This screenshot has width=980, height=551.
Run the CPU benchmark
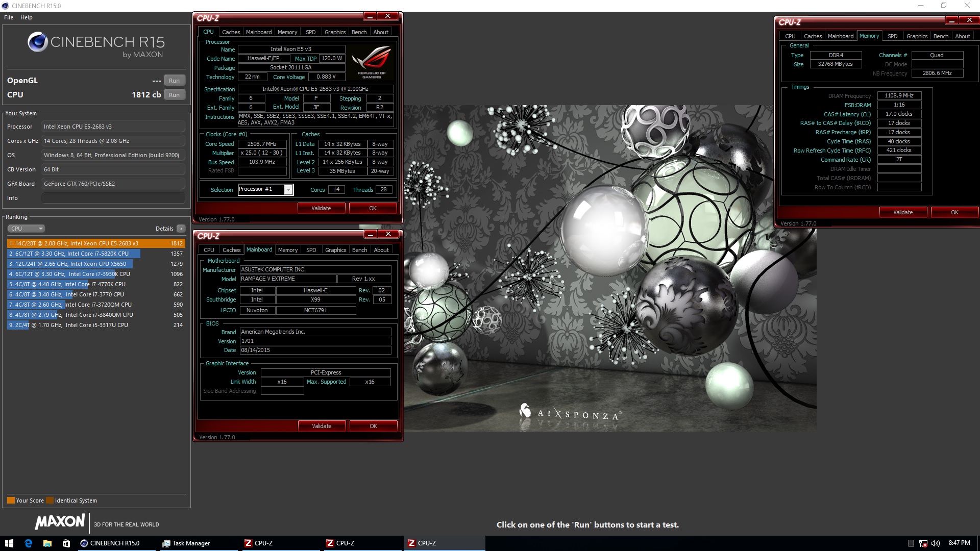pos(174,95)
